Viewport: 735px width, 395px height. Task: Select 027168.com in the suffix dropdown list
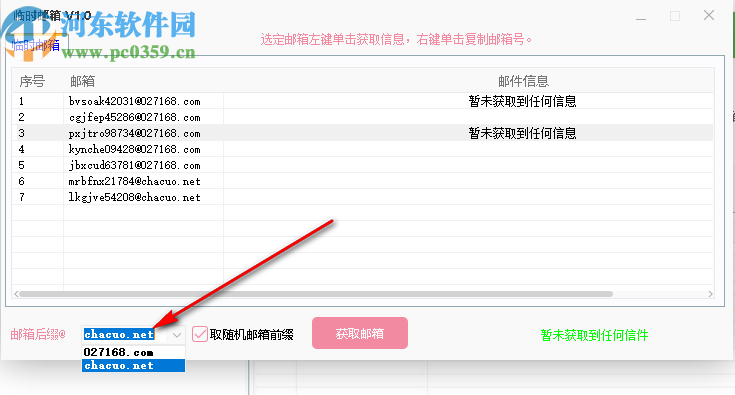coord(133,352)
